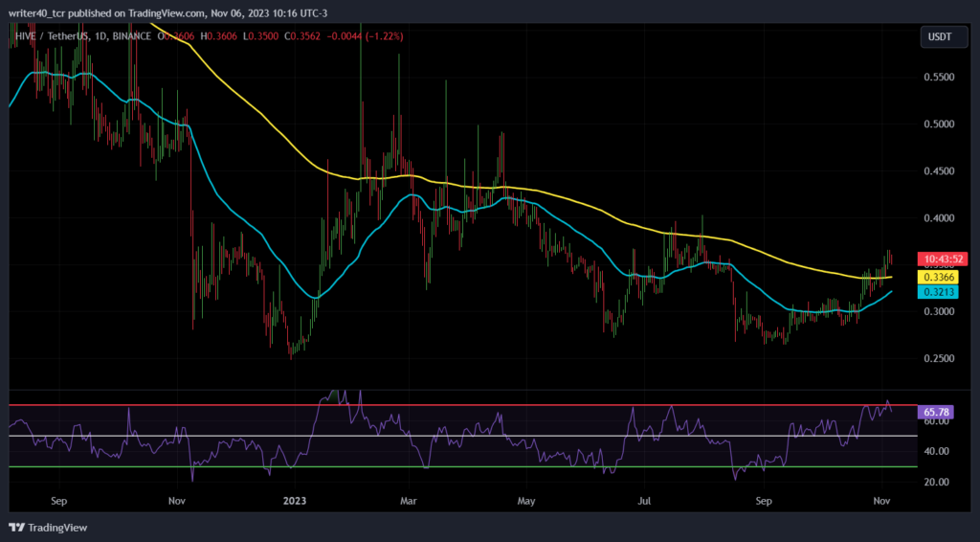Viewport: 980px width, 542px height.
Task: Click the 0.3000 price axis label
Action: click(x=939, y=311)
